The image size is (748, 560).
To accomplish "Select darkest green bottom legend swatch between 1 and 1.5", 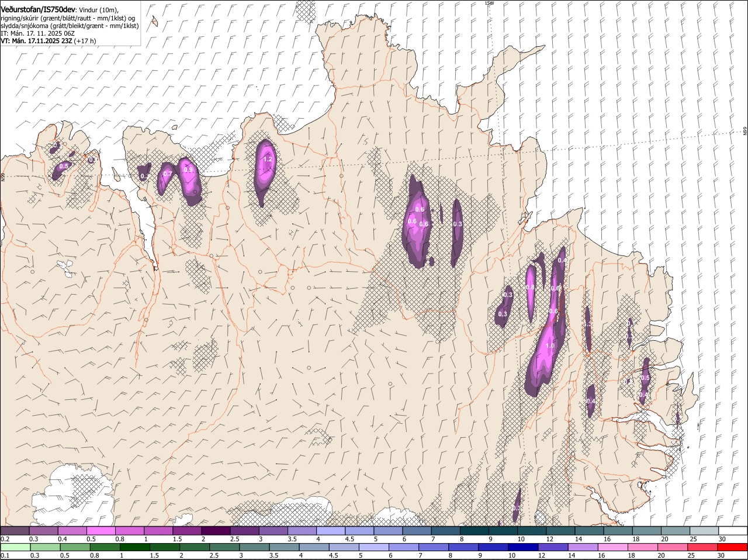I will (134, 547).
